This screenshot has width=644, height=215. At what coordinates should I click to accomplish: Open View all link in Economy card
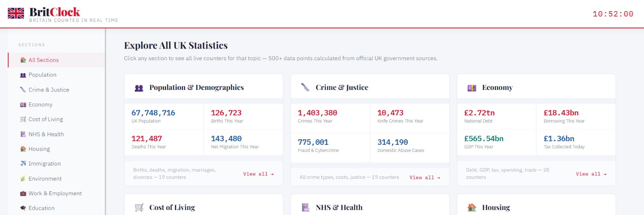pos(591,174)
